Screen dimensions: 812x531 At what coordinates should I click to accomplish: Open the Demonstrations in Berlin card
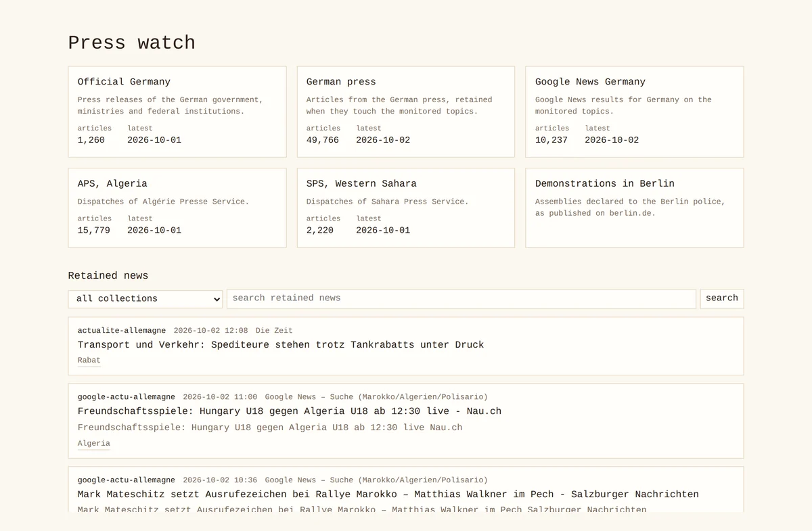tap(635, 208)
